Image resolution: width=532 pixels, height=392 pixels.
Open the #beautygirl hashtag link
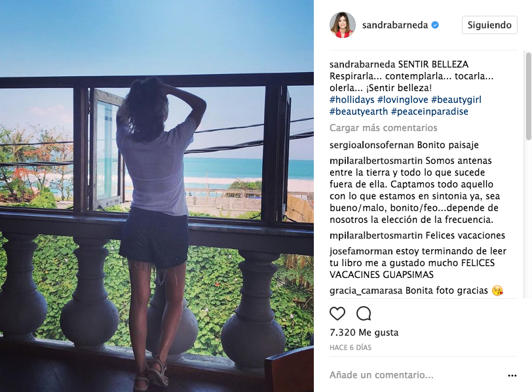(x=457, y=100)
